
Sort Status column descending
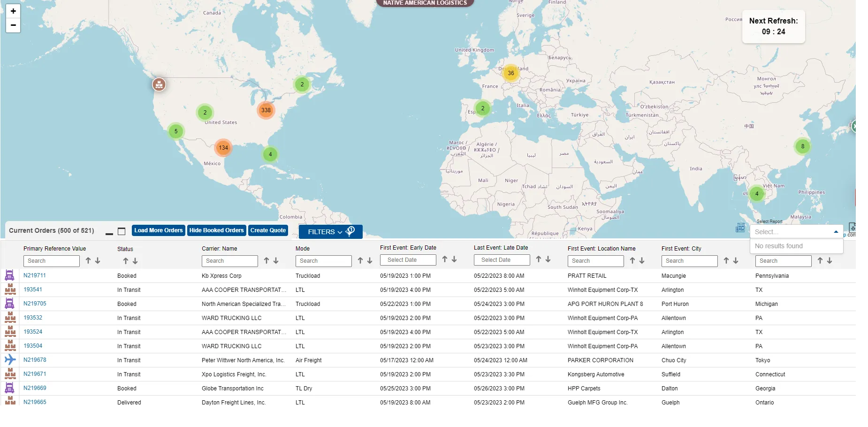[135, 261]
